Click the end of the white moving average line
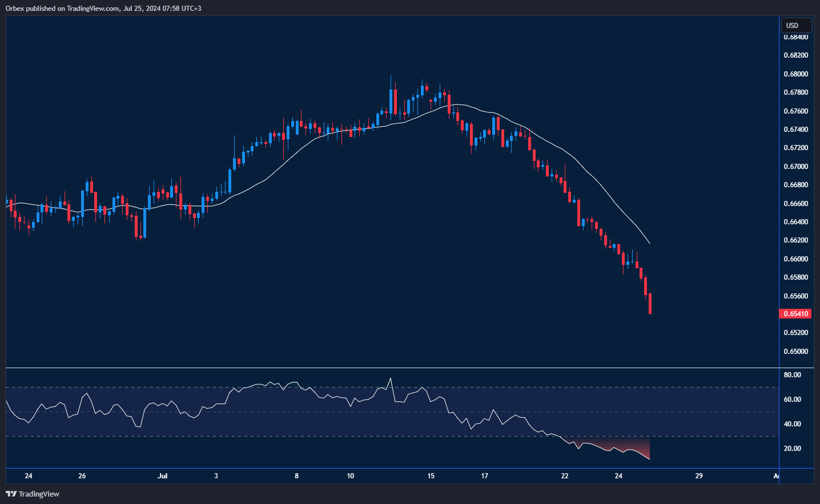Screen dimensions: 820x504 (649, 244)
